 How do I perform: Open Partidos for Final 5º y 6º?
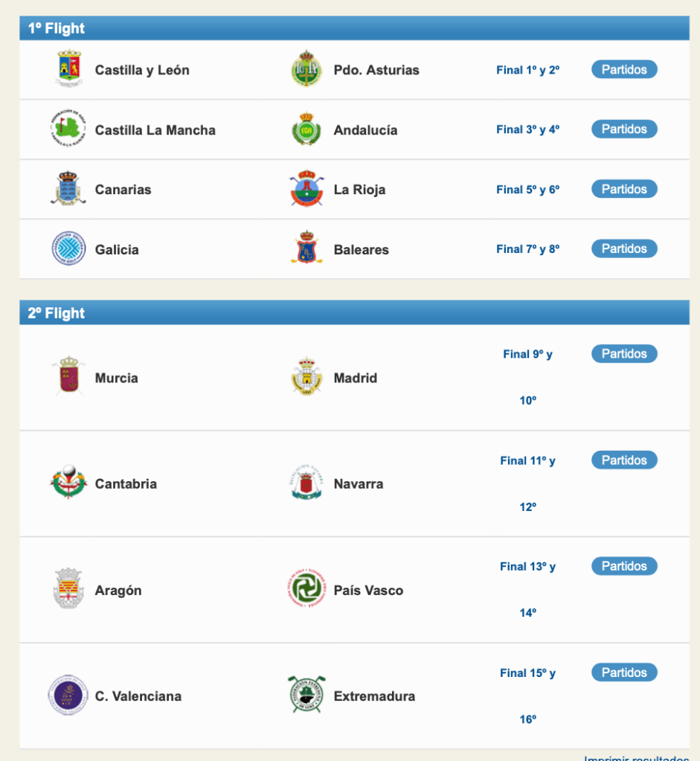624,189
